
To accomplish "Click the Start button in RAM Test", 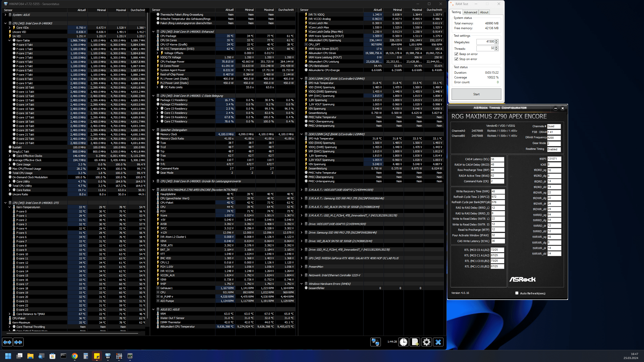I will click(476, 94).
